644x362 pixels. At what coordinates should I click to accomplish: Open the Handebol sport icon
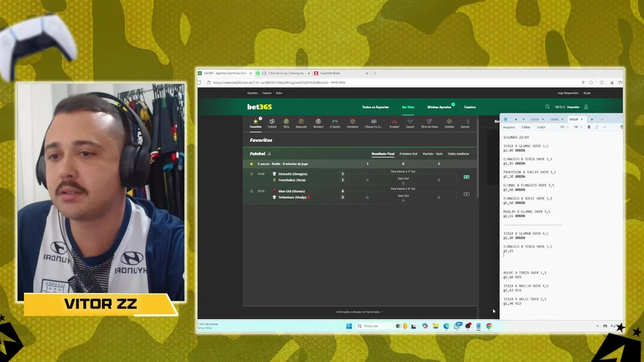[x=353, y=123]
